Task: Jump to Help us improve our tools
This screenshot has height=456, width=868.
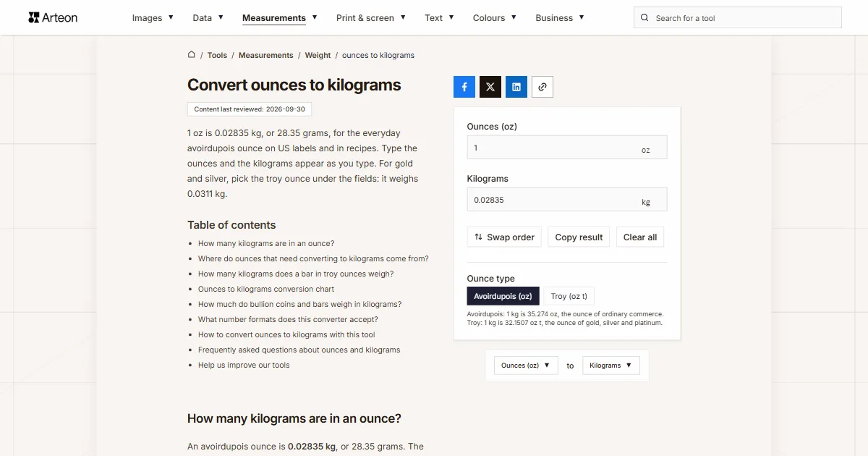Action: (x=244, y=365)
